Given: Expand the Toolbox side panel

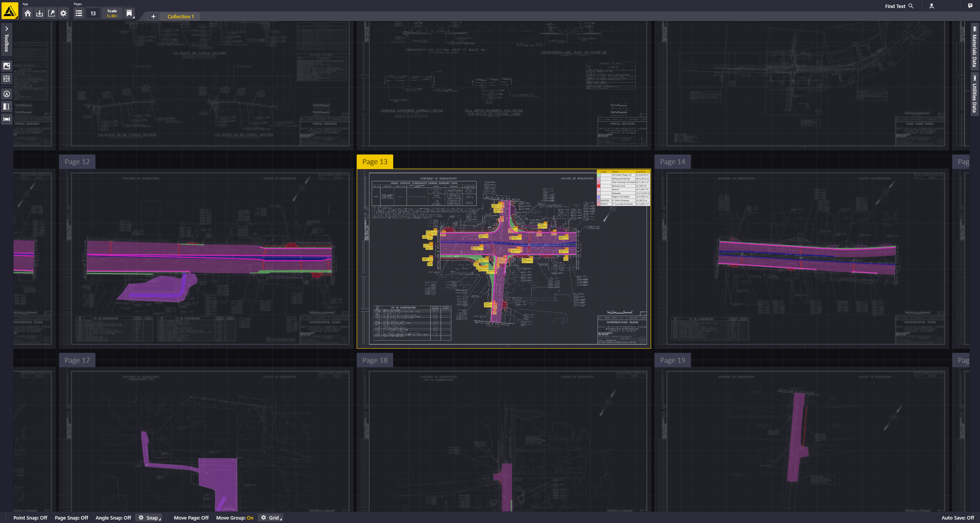Looking at the screenshot, I should coord(7,40).
